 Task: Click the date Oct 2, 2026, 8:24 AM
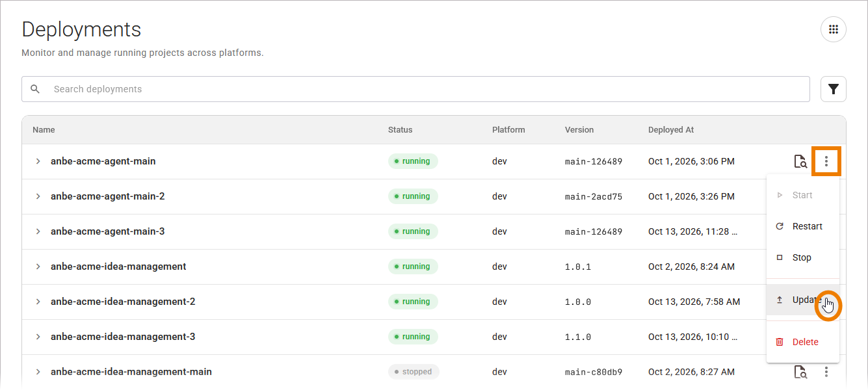692,266
